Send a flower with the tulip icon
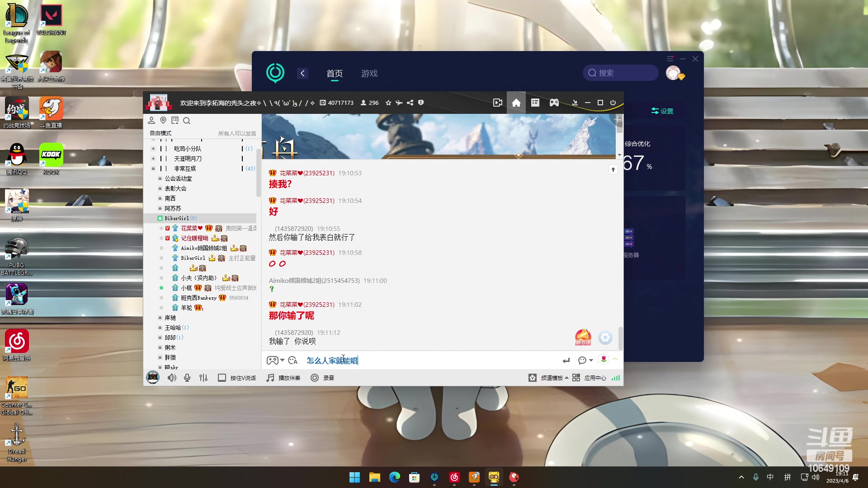This screenshot has width=868, height=488. [x=604, y=359]
